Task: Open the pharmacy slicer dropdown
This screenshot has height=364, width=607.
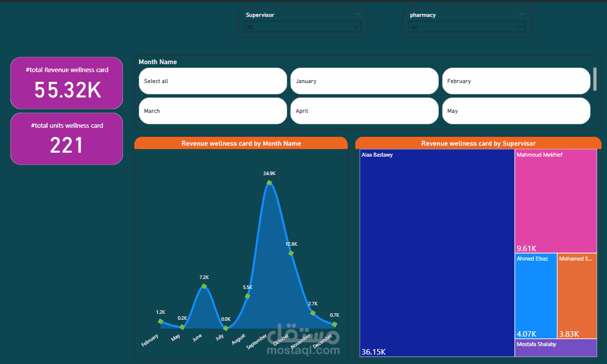Action: [x=467, y=27]
